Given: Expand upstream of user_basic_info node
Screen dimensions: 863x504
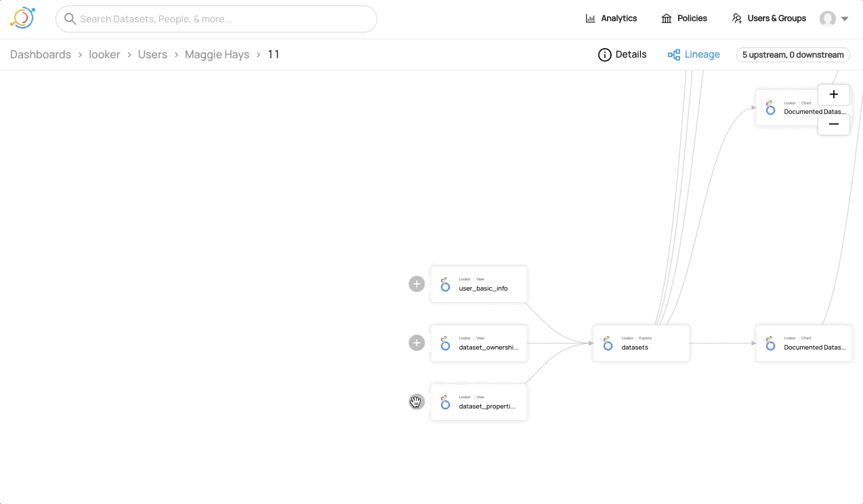Looking at the screenshot, I should [417, 284].
